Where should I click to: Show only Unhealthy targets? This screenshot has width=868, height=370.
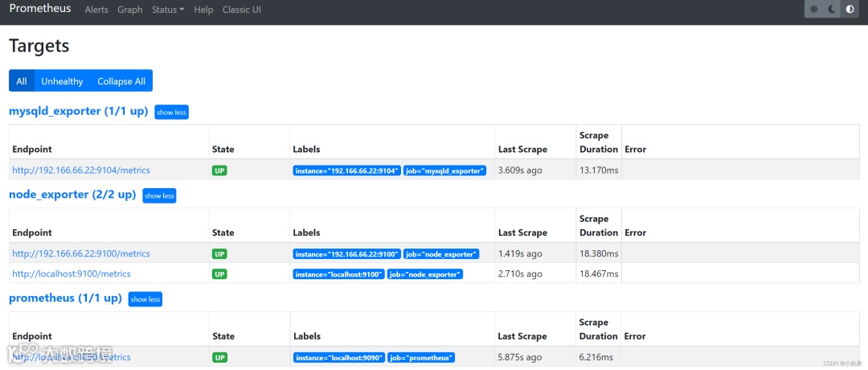click(x=62, y=81)
